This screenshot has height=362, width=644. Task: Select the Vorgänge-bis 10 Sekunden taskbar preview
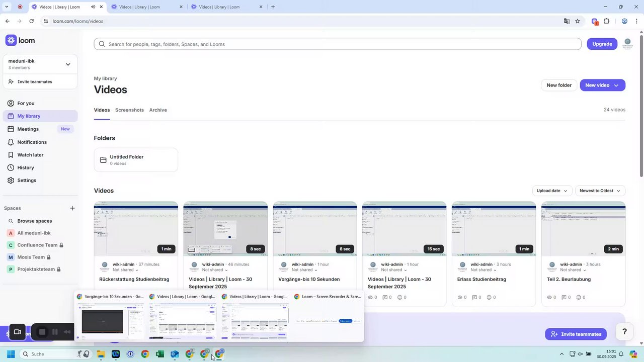point(110,317)
